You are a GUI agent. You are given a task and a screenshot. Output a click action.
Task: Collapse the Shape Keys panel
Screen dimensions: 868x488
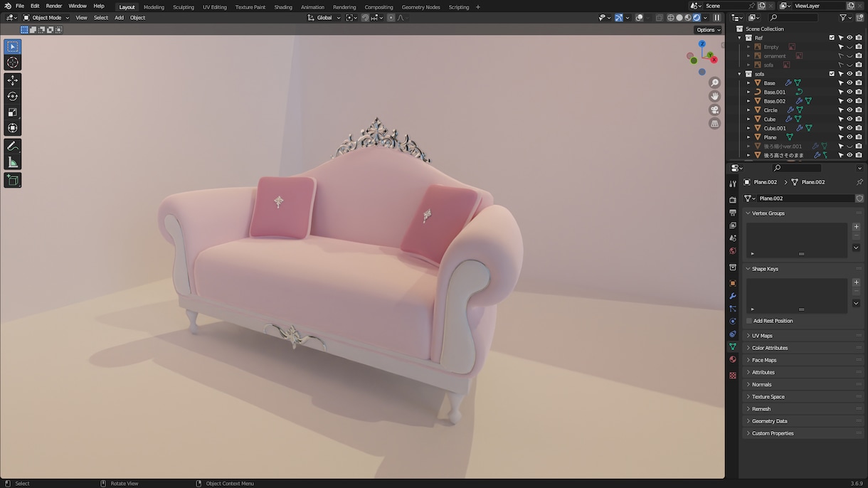[803, 269]
